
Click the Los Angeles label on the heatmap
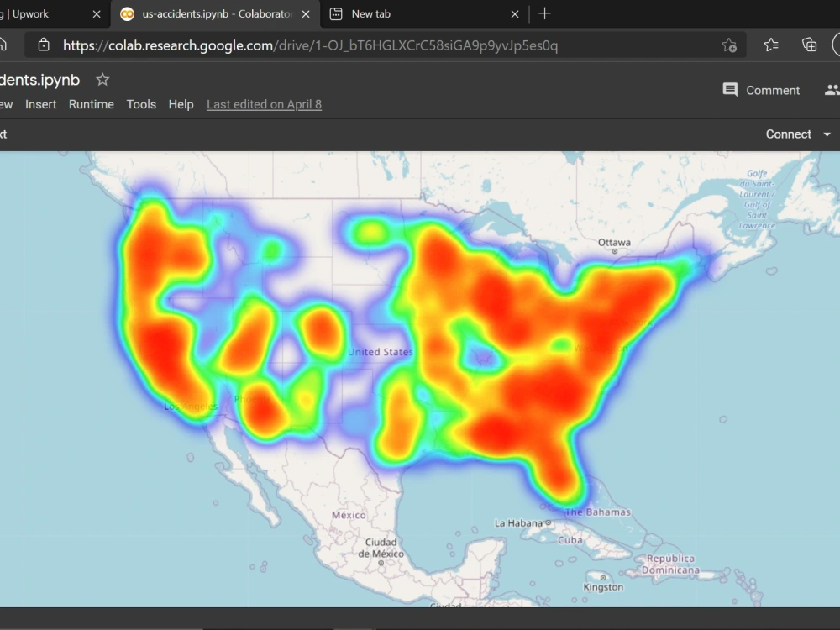191,407
